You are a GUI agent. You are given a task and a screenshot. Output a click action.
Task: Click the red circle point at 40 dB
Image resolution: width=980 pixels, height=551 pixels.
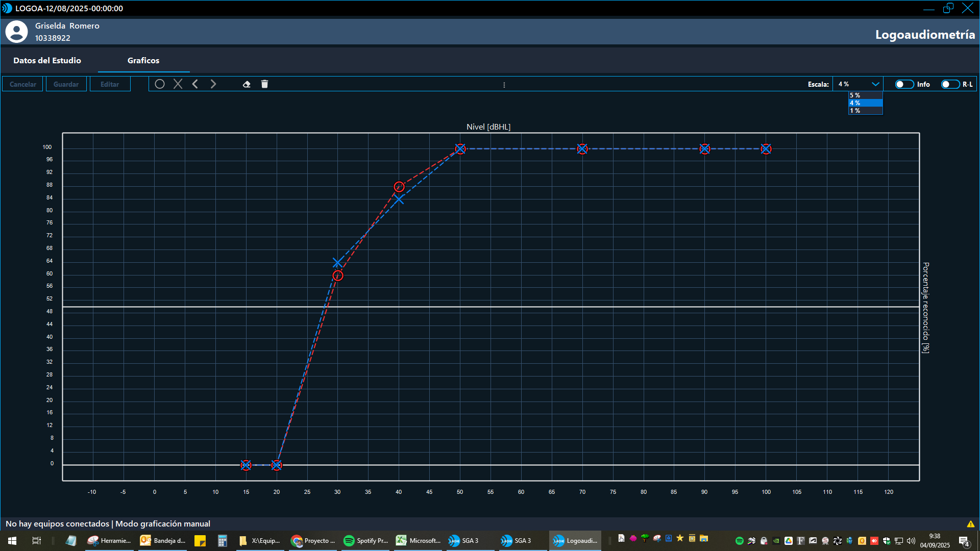pyautogui.click(x=399, y=187)
